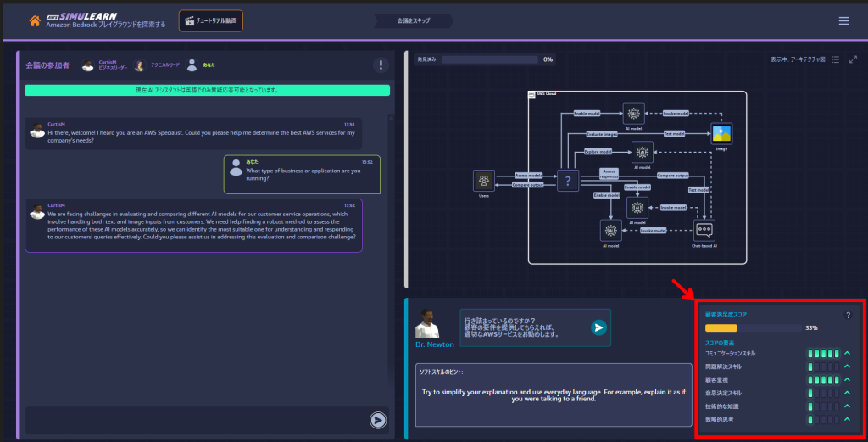Click the 顧客満足度スコア heading
868x442 pixels.
click(x=726, y=315)
